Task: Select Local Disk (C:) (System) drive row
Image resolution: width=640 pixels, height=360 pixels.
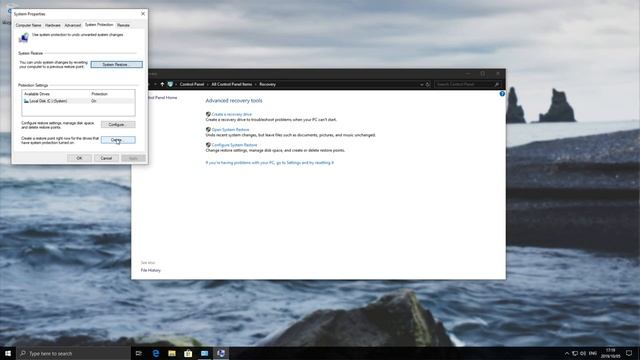Action: (x=78, y=101)
